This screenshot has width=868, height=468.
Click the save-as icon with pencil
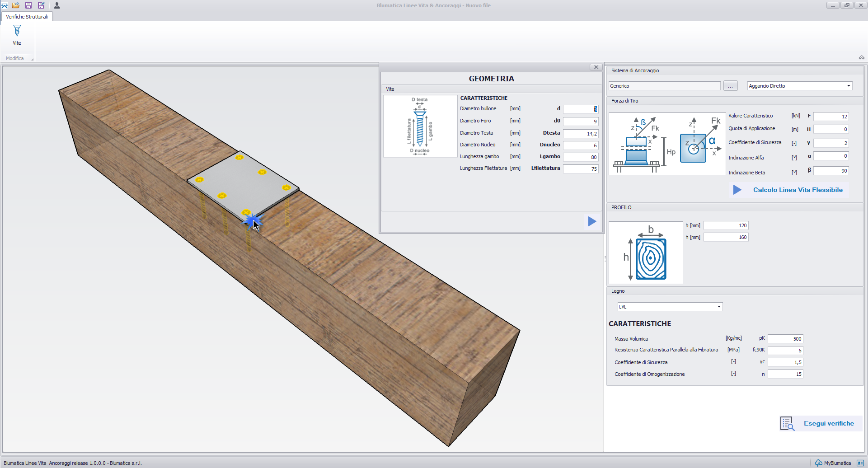pos(41,5)
